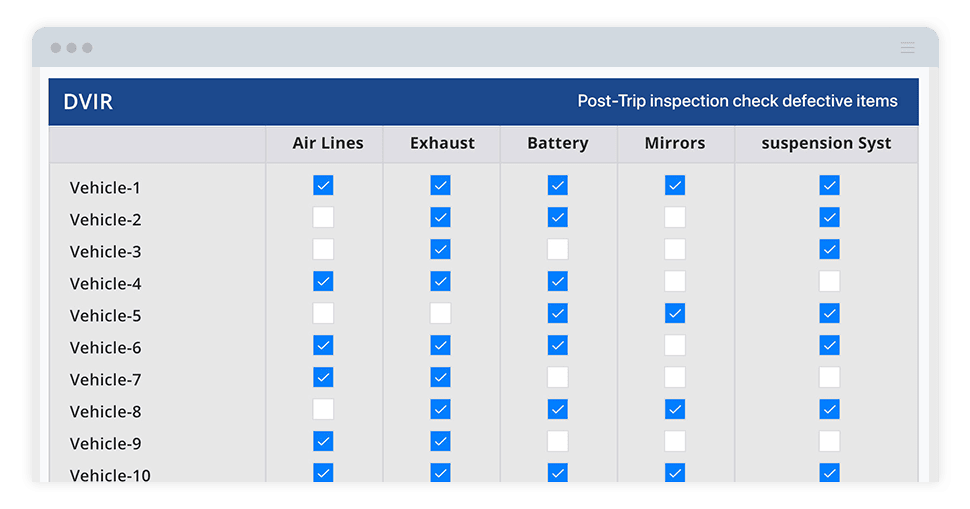
Task: Uncheck Exhaust for Vehicle-10
Action: (440, 473)
